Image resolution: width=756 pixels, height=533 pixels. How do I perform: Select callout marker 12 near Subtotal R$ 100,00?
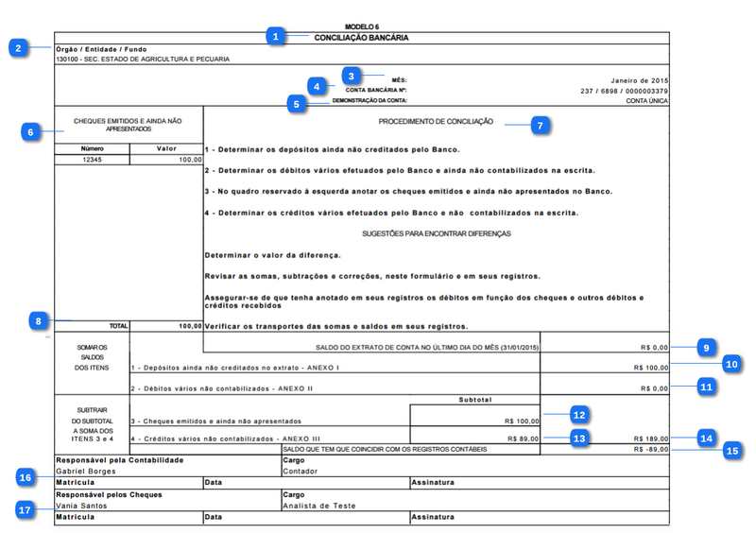(578, 413)
